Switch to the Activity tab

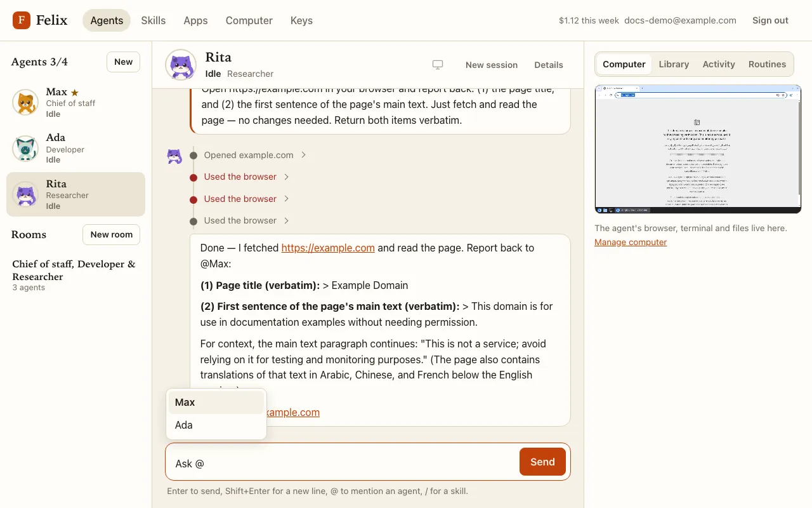click(x=719, y=64)
